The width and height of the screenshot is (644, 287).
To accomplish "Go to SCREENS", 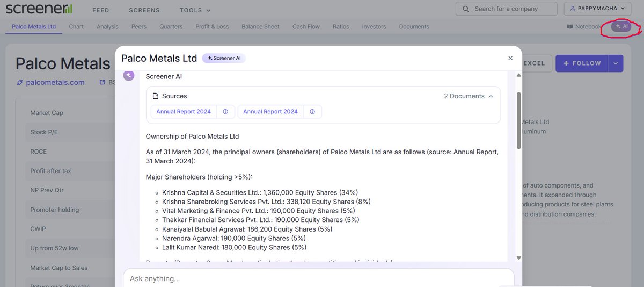I will (x=144, y=10).
